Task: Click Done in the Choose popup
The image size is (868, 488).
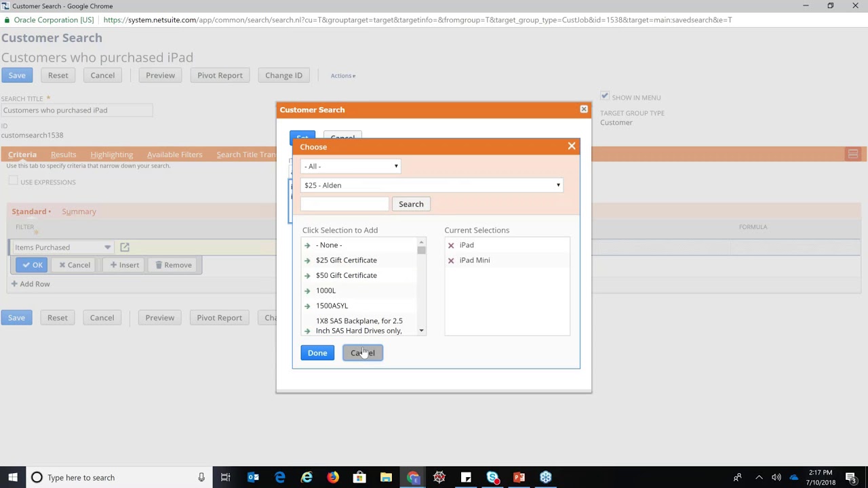Action: 317,353
